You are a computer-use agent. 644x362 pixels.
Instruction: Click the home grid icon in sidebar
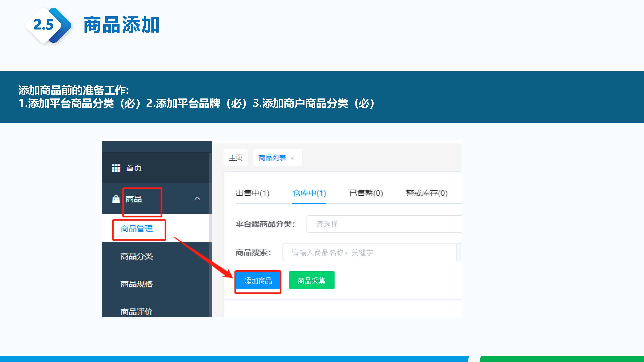116,168
